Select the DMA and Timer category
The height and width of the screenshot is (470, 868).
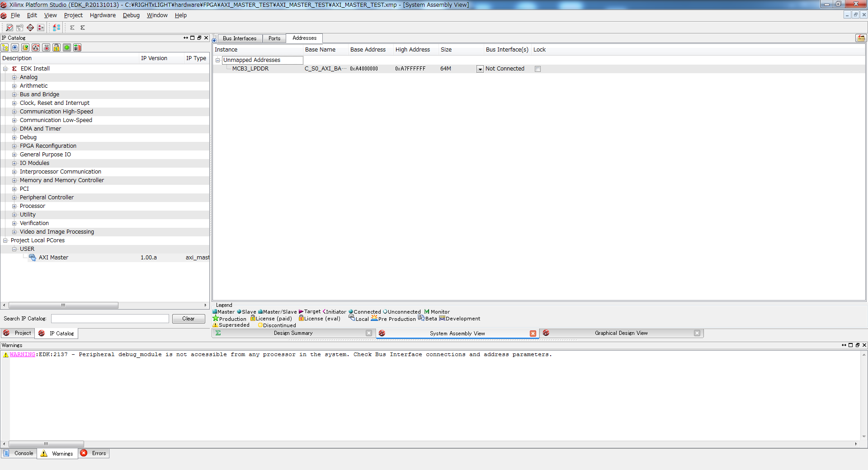[40, 129]
